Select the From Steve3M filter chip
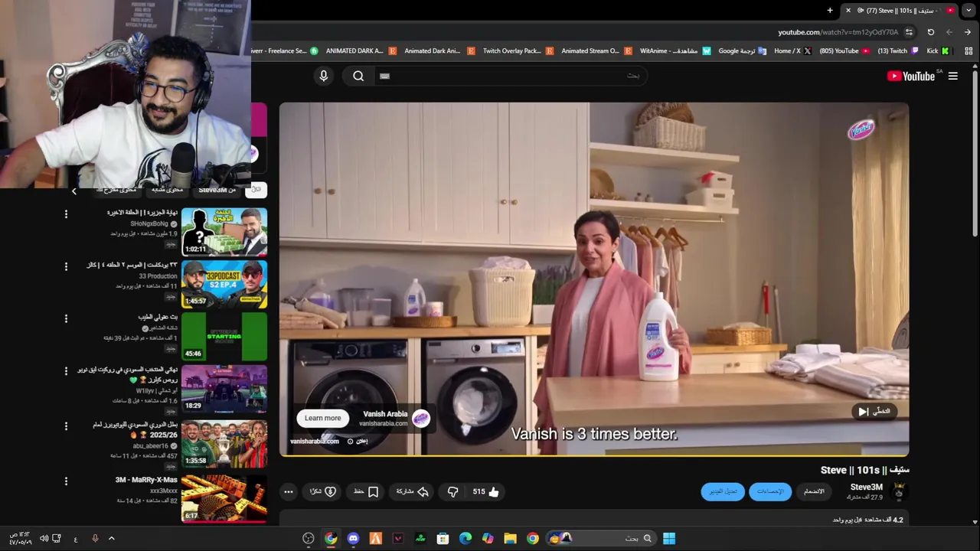This screenshot has height=551, width=980. pos(217,190)
